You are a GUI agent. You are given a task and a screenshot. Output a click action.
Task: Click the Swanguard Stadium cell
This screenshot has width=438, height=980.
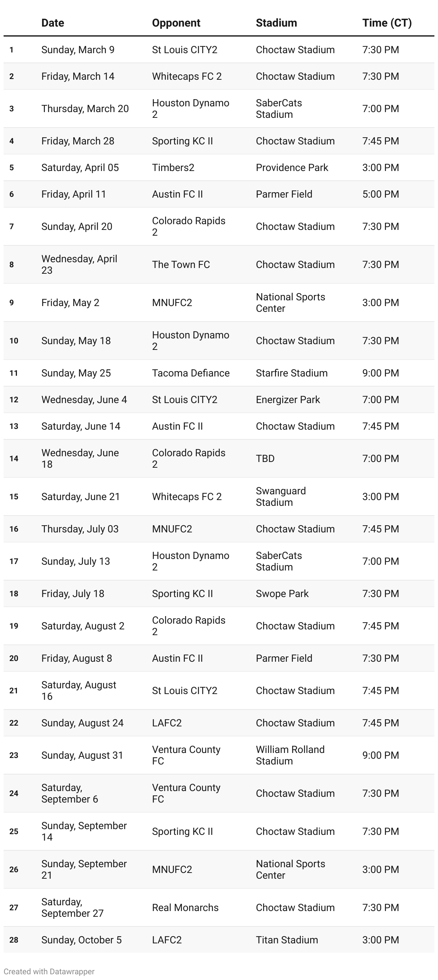pos(281,496)
